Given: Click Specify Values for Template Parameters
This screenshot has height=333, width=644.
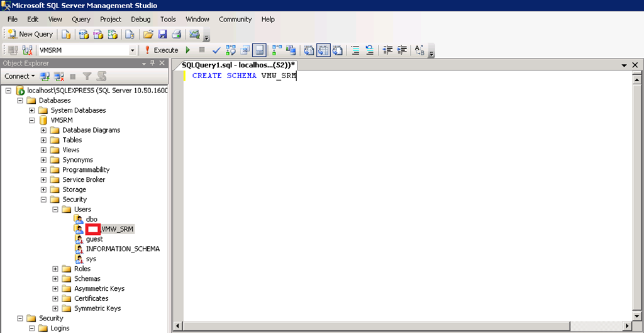Looking at the screenshot, I should click(419, 50).
